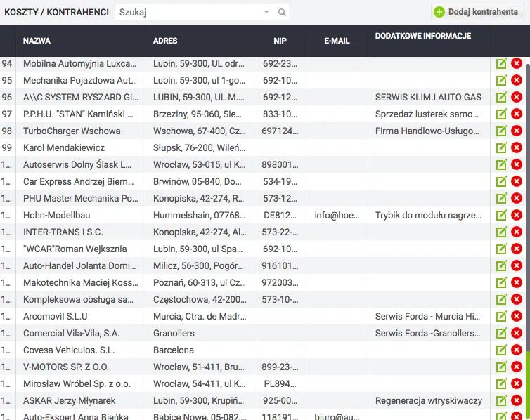Edit PHU Master Mechanika entry
The height and width of the screenshot is (420, 530).
pos(501,199)
